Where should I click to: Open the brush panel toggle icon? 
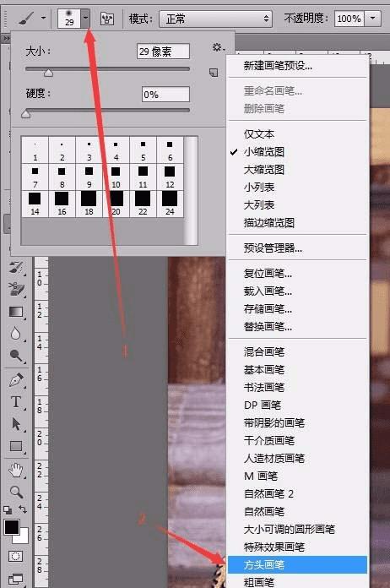(x=107, y=19)
